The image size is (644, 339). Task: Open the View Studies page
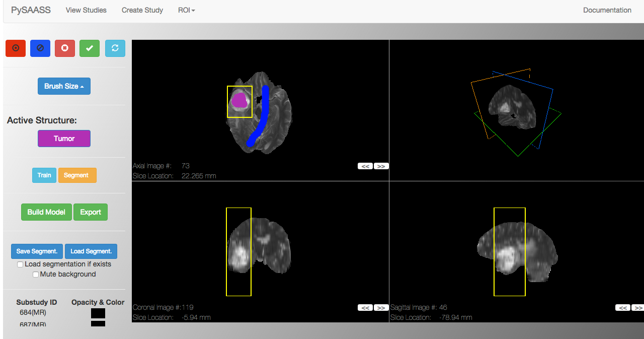[x=86, y=10]
